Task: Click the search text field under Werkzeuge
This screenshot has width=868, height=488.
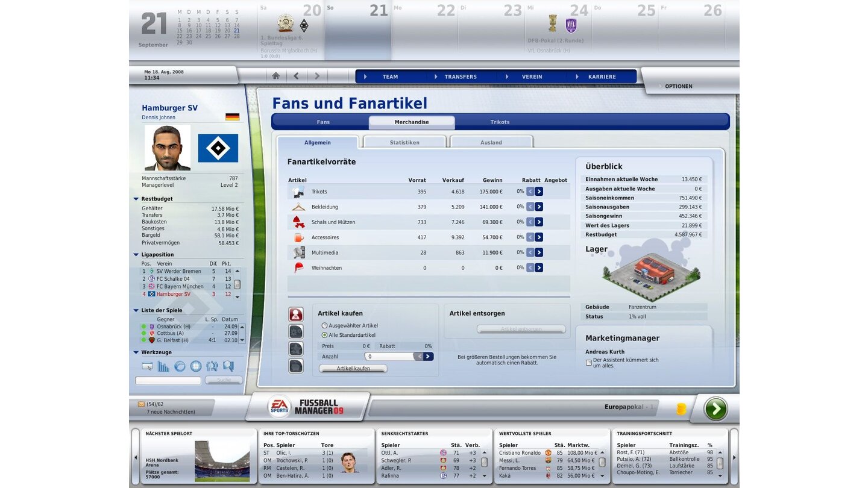Action: (x=168, y=381)
